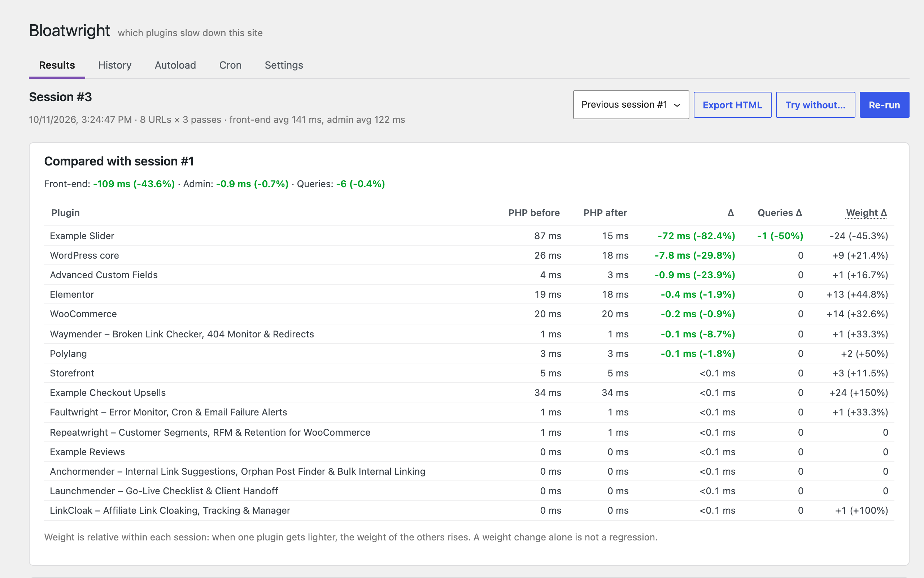Switch to the History tab
Viewport: 924px width, 578px height.
[114, 65]
